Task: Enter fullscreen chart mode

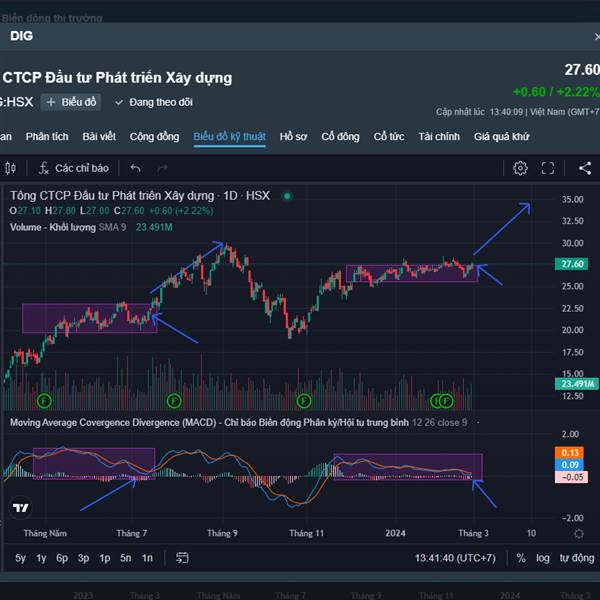Action: 548,168
